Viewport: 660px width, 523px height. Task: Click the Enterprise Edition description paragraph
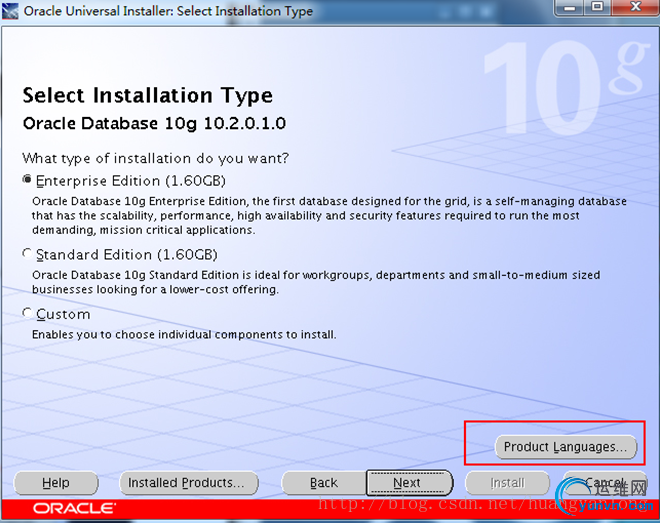coord(330,215)
